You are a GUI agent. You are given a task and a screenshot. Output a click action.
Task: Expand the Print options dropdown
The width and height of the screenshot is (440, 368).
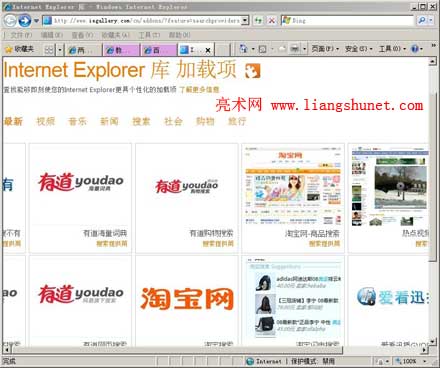click(304, 49)
